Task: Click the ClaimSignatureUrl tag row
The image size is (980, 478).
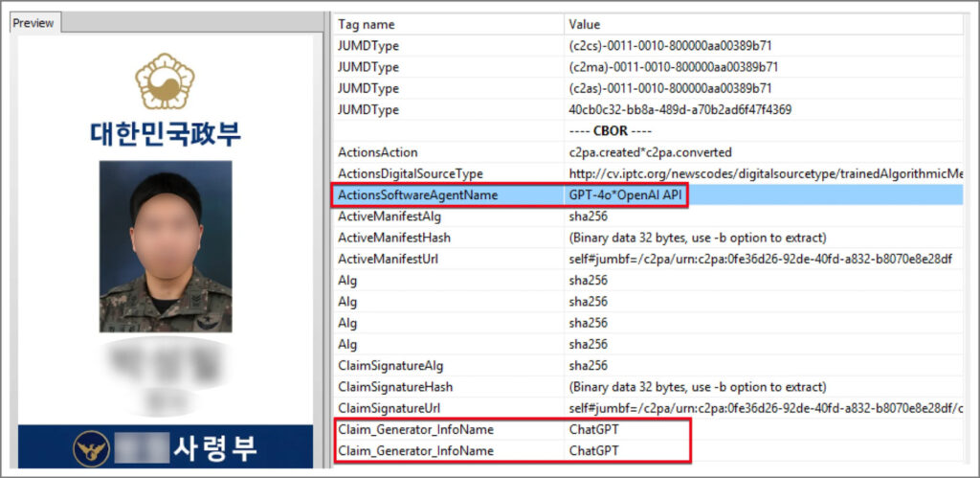Action: 390,407
